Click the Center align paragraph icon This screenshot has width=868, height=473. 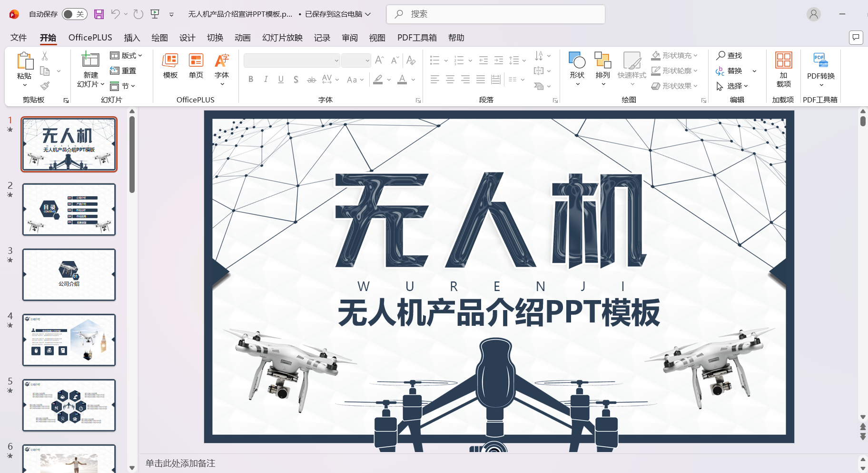pyautogui.click(x=450, y=80)
